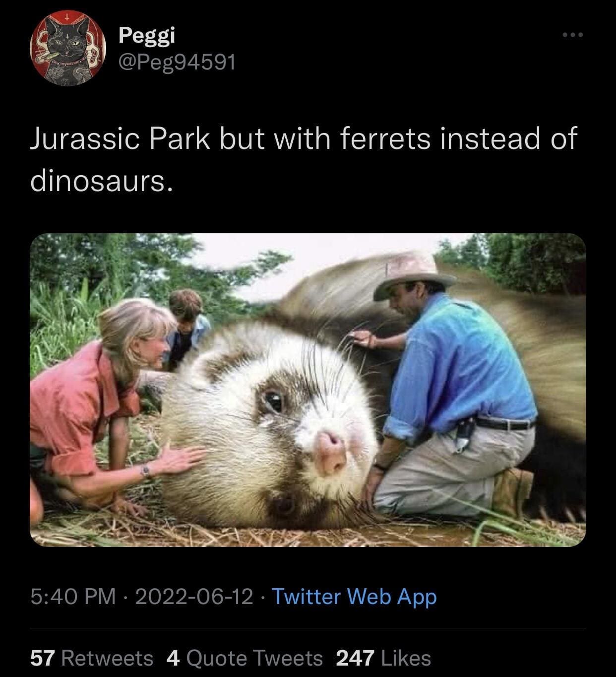The width and height of the screenshot is (616, 677).
Task: Click the tweet text about Jurassic Park ferrets
Action: coord(304,159)
